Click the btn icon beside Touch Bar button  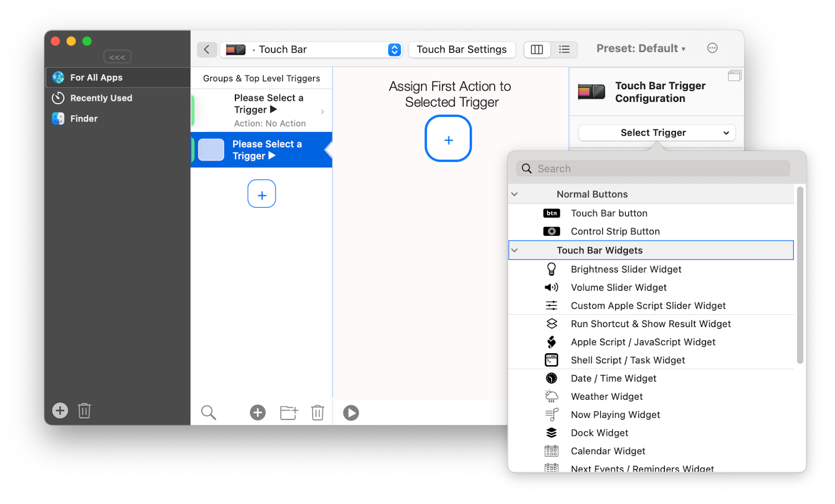(x=552, y=213)
